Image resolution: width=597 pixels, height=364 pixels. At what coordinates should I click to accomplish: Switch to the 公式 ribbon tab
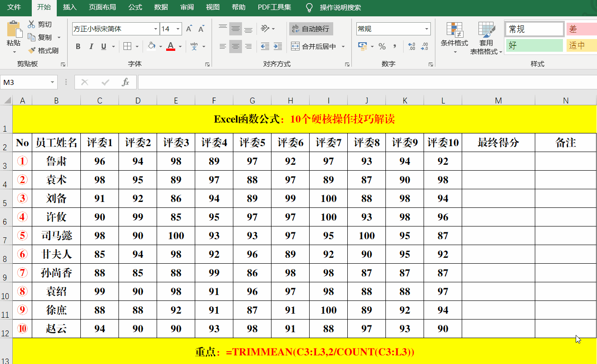pos(135,7)
